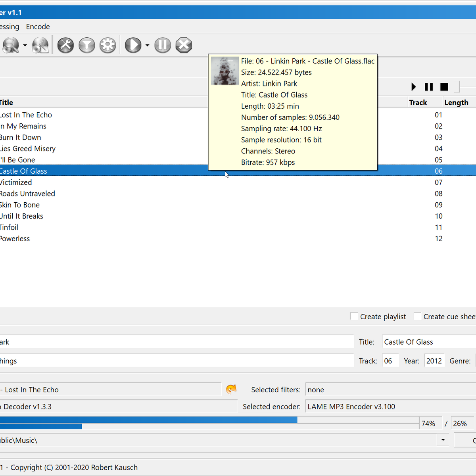Click the playback position slider handle
The width and height of the screenshot is (476, 476).
pos(457,87)
